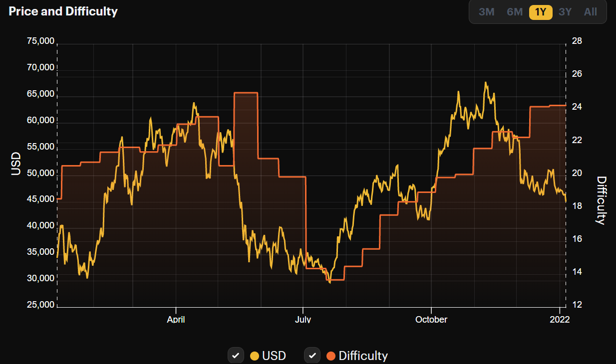Image resolution: width=616 pixels, height=364 pixels.
Task: Click the yellow USD legend dot
Action: point(254,356)
